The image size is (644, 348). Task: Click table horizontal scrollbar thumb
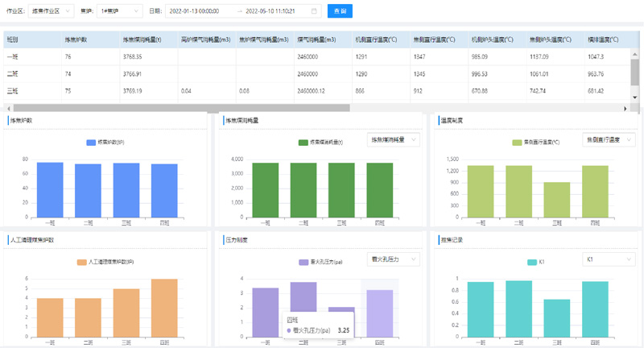coord(182,108)
